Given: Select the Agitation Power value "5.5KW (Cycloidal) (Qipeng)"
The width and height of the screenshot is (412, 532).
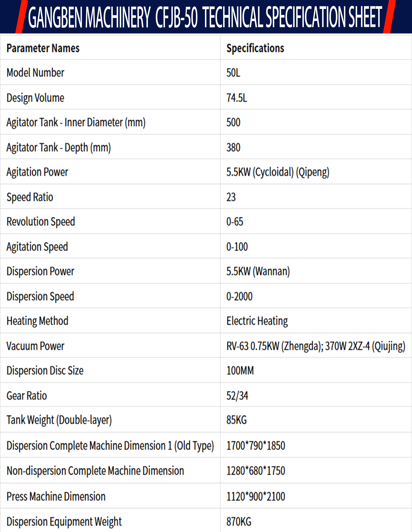Looking at the screenshot, I should click(x=278, y=172).
